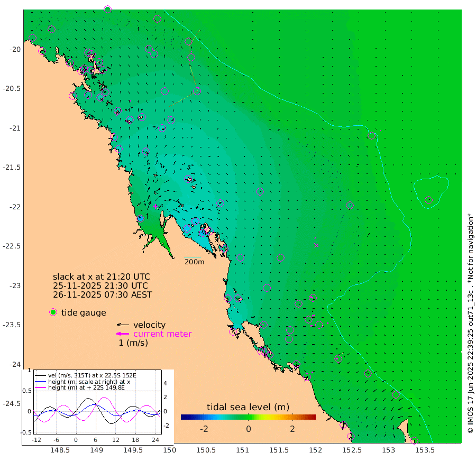Viewport: 476px width, 462px height.
Task: Click the isolated tide gauge near 21.8S 151.2E
Action: pyautogui.click(x=260, y=191)
